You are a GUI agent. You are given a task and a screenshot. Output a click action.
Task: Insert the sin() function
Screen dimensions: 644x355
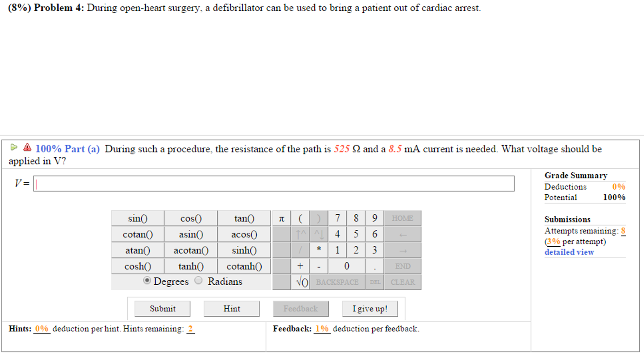138,218
